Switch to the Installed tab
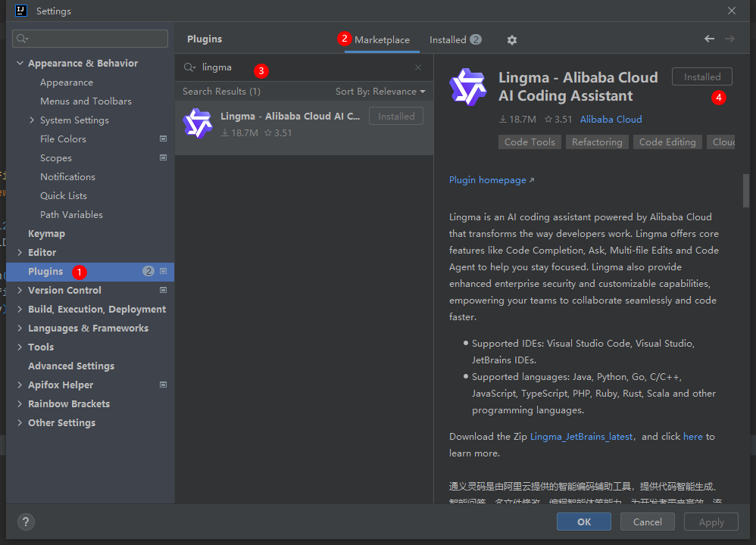The height and width of the screenshot is (545, 756). click(455, 40)
